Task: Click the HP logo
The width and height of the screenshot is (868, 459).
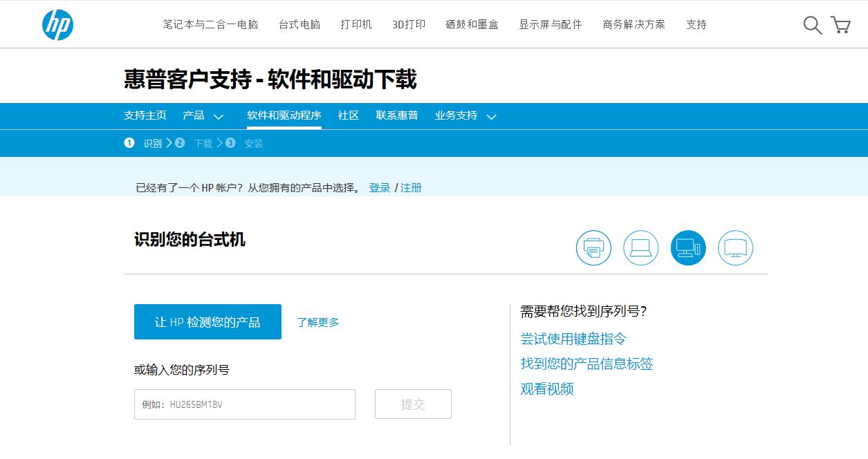Action: [x=58, y=24]
